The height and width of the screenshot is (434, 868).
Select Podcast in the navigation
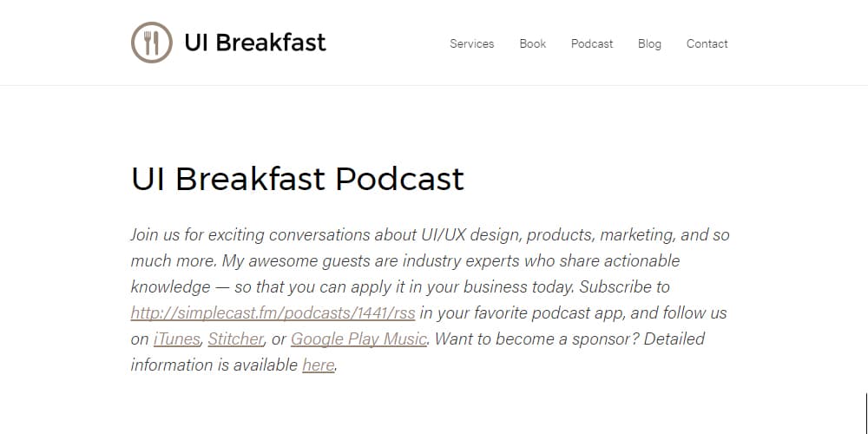tap(592, 43)
